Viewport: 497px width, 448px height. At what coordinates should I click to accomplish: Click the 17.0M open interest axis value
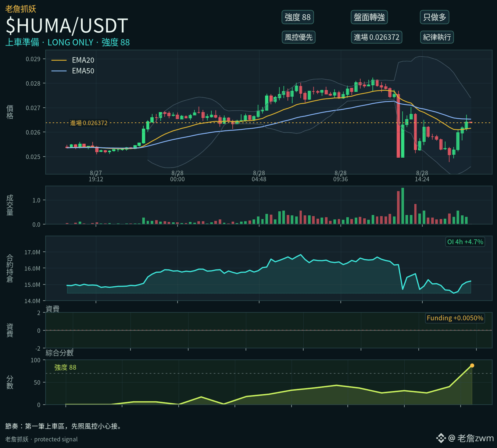point(32,252)
